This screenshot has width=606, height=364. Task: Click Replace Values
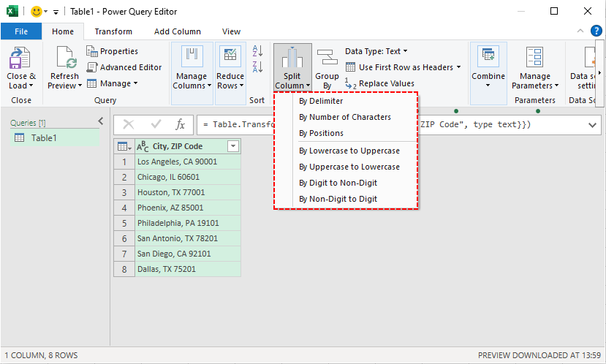coord(380,83)
